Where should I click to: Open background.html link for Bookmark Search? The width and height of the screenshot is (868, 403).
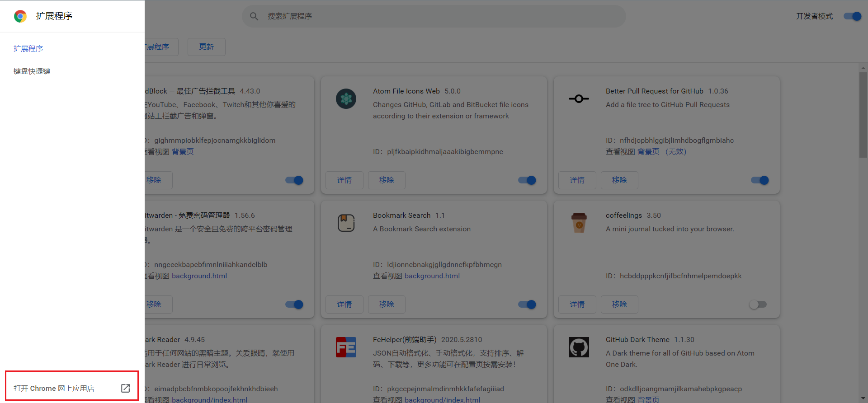(x=432, y=276)
